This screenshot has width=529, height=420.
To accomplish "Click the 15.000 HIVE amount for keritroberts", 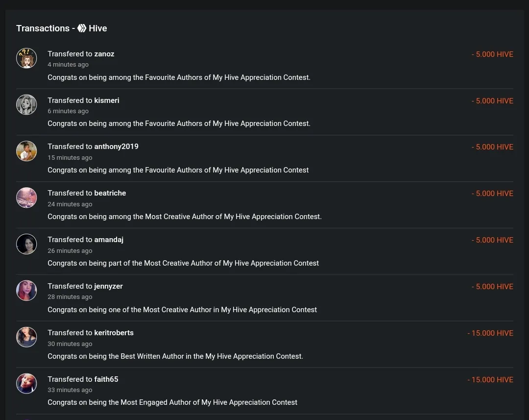I will pos(490,333).
